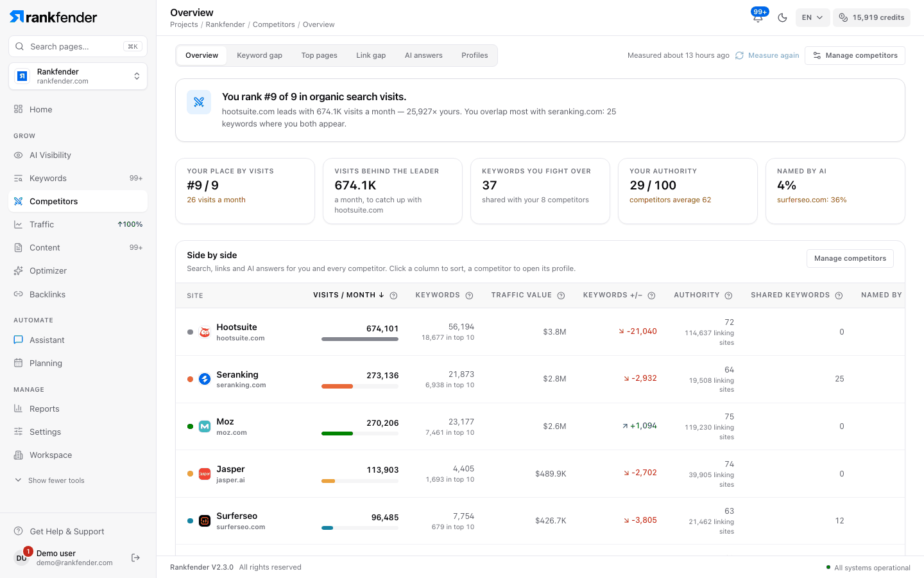Viewport: 924px width, 578px height.
Task: Click Traffic Value column help icon
Action: (x=561, y=295)
